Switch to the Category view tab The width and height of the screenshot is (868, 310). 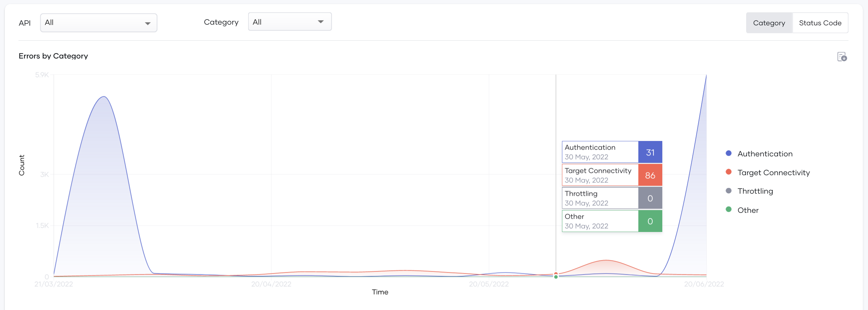click(769, 23)
